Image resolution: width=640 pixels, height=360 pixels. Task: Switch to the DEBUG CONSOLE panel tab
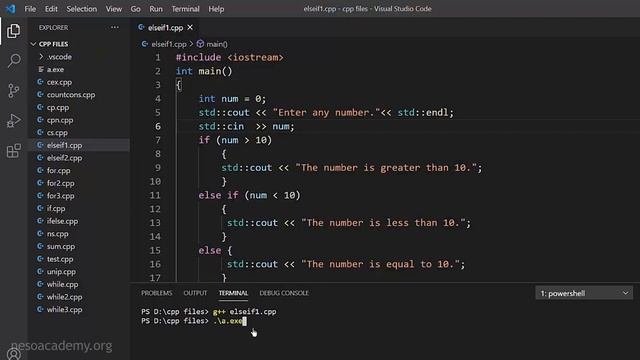(284, 293)
